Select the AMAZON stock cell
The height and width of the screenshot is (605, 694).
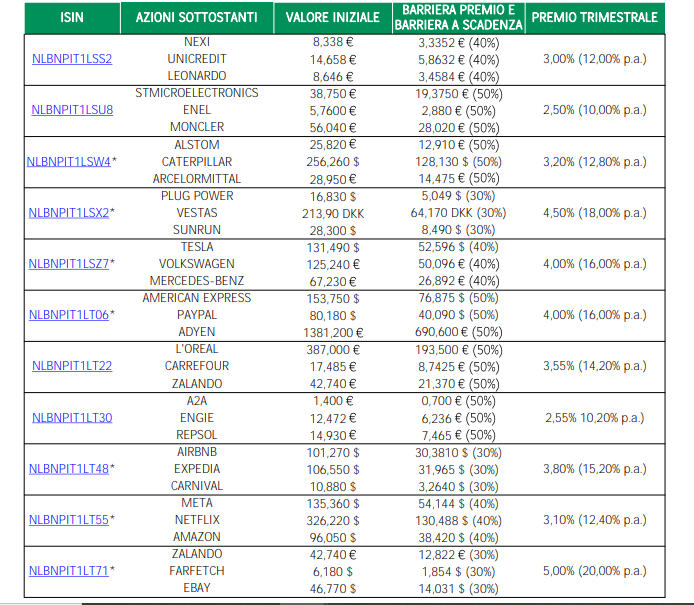[x=197, y=537]
